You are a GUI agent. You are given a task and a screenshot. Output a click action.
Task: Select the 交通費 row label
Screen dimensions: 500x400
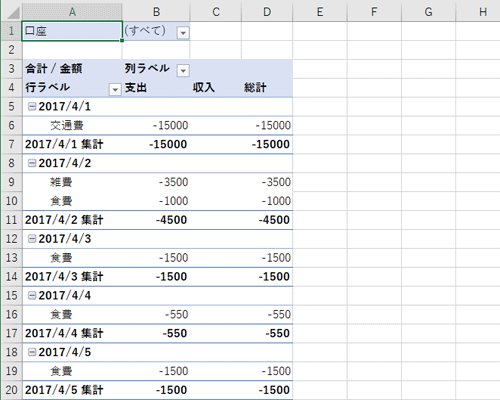tap(67, 125)
